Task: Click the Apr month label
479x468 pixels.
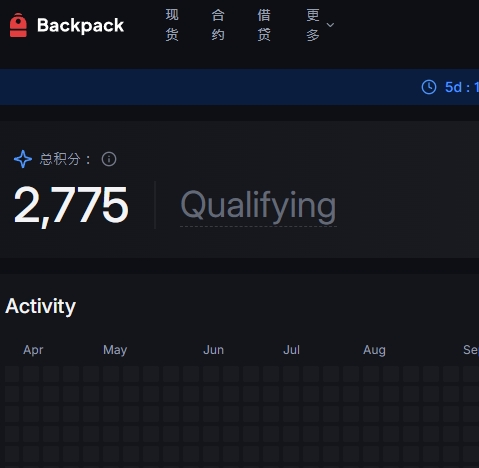Action: pos(33,350)
